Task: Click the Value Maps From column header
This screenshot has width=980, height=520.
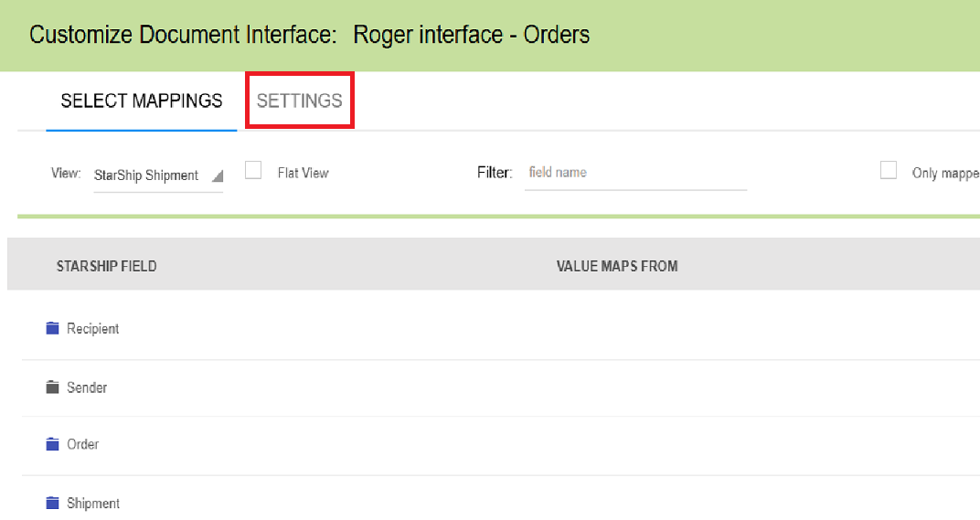Action: (x=617, y=266)
